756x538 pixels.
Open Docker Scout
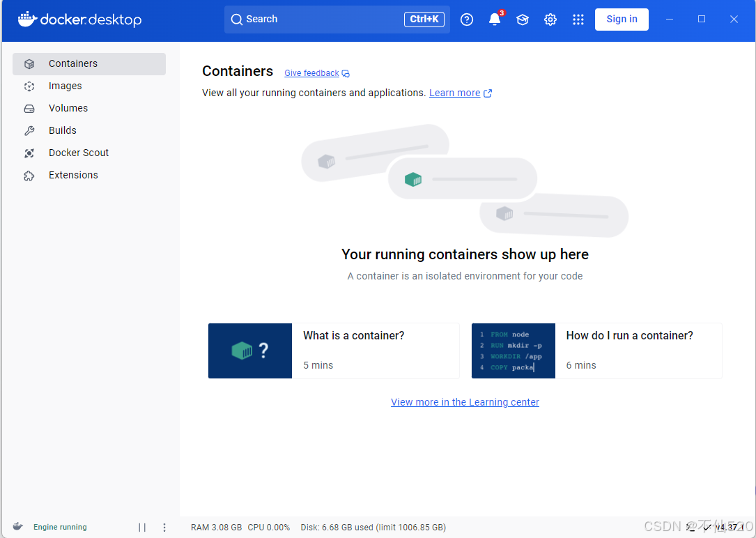[x=77, y=153]
